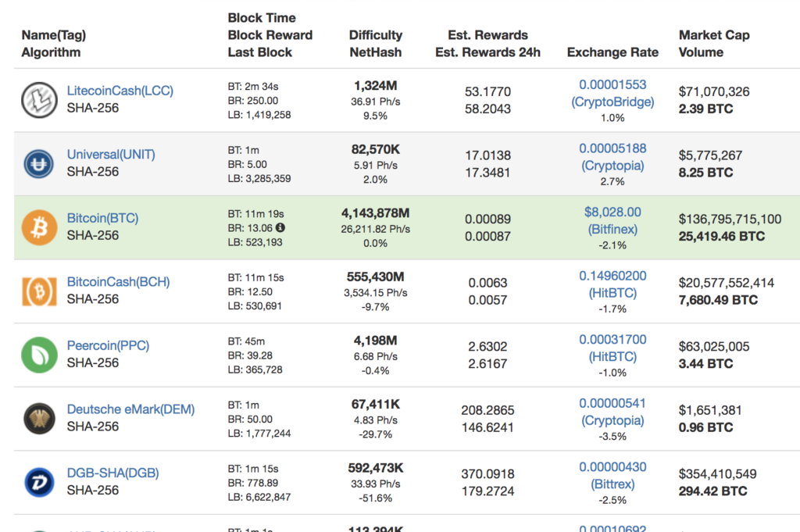This screenshot has width=800, height=532.
Task: Click the 370.0918 estimated reward value
Action: tap(487, 474)
